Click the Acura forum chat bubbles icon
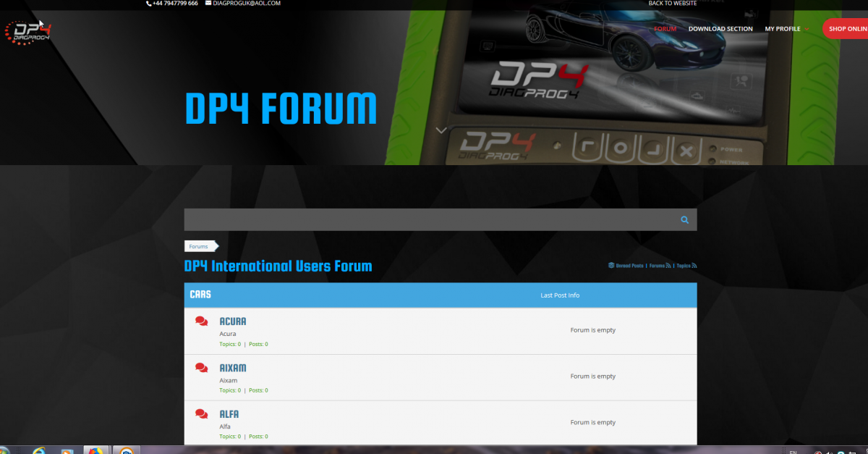Viewport: 868px width, 454px height. coord(202,321)
